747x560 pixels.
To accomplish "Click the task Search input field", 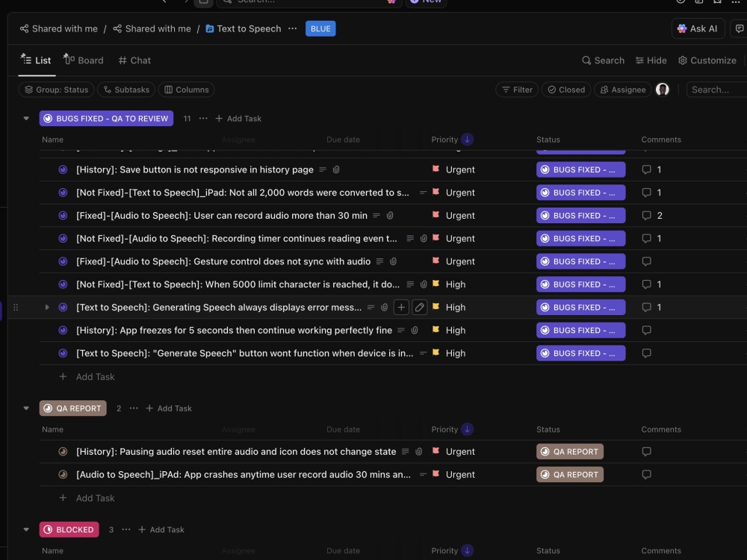I will [x=716, y=90].
